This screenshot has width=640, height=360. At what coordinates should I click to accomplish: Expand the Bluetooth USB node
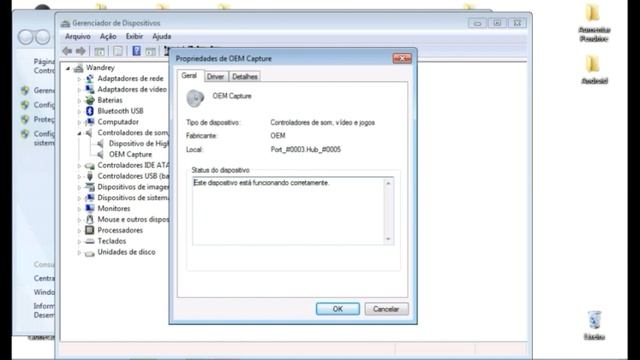pyautogui.click(x=79, y=111)
